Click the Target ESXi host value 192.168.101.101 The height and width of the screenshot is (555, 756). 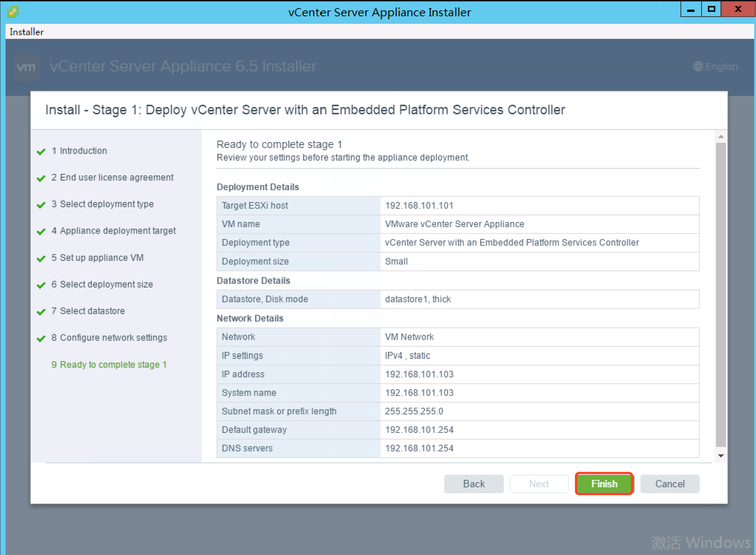[x=419, y=205]
